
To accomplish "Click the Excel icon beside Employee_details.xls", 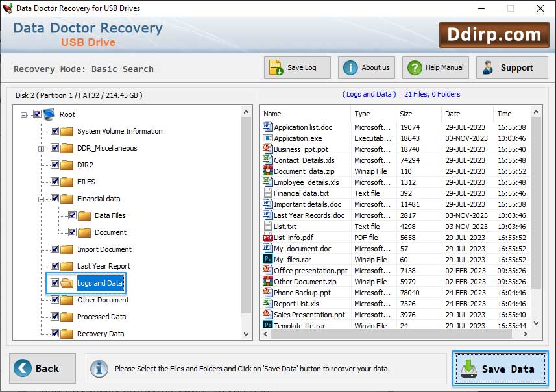I will click(x=267, y=181).
